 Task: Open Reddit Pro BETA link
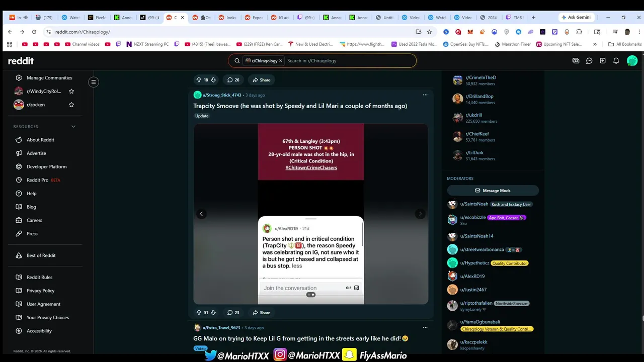pos(38,180)
